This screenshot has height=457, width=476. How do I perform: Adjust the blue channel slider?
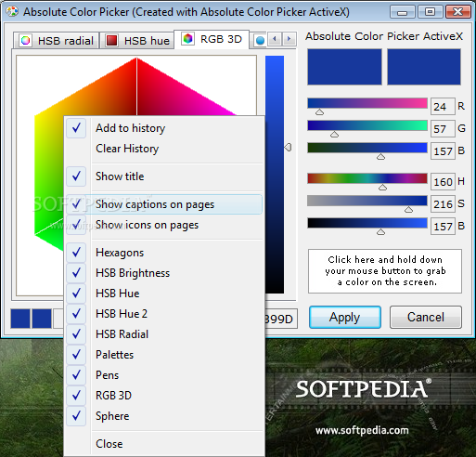367,148
